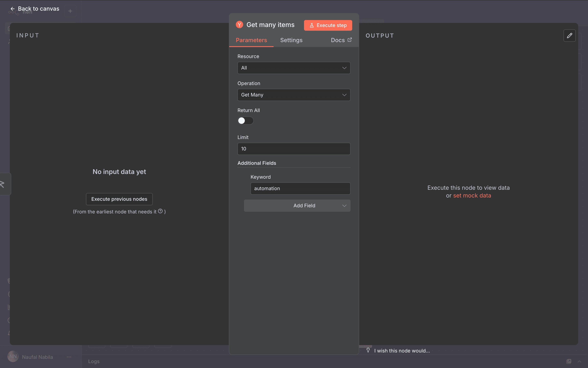Viewport: 588px width, 368px height.
Task: Click the Execute step button
Action: click(328, 25)
